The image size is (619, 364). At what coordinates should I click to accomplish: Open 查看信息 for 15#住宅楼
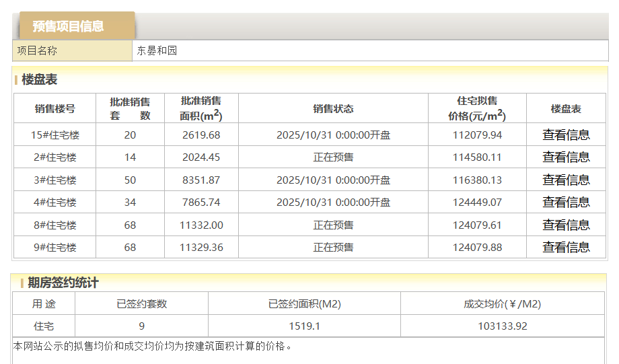click(x=566, y=135)
